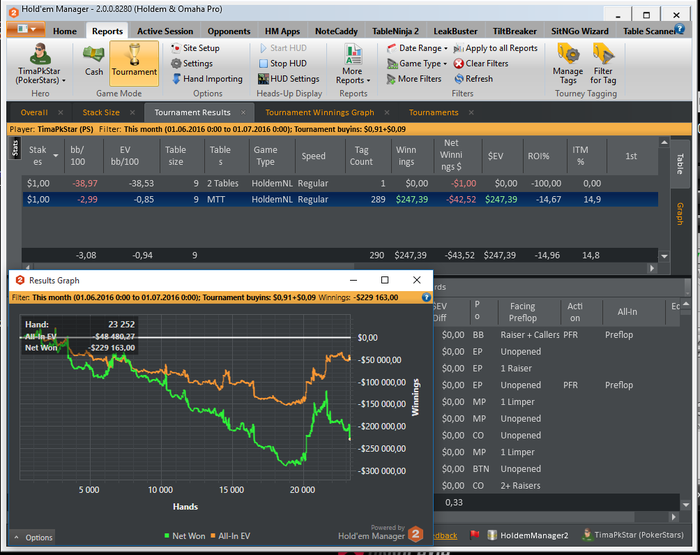This screenshot has height=555, width=700.
Task: Click Apply to all Reports
Action: click(496, 48)
